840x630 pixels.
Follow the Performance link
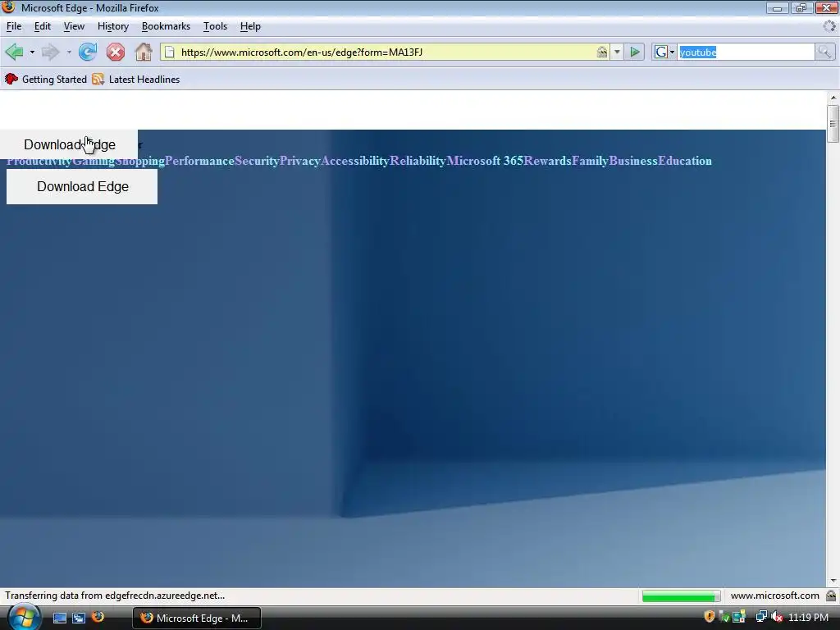tap(200, 161)
